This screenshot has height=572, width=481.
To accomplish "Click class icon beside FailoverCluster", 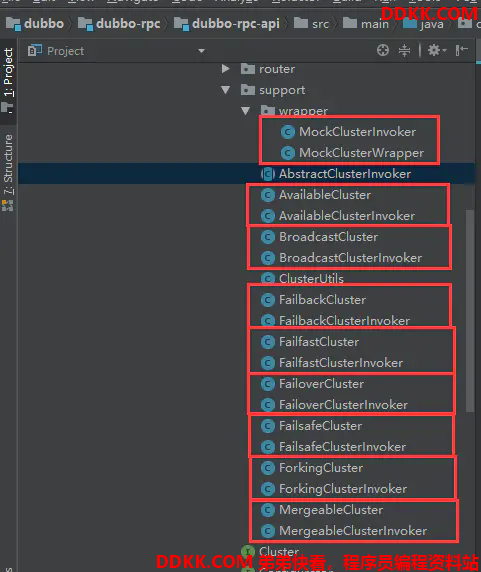I will [268, 384].
